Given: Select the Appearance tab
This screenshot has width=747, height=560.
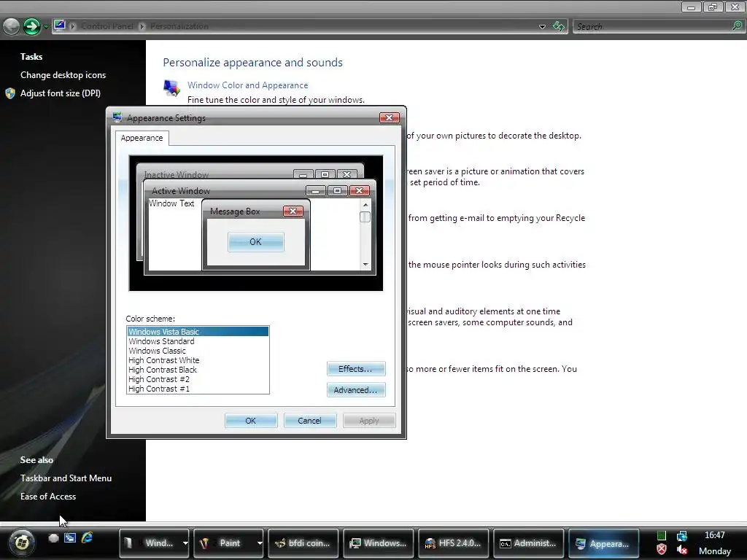Looking at the screenshot, I should click(x=142, y=138).
